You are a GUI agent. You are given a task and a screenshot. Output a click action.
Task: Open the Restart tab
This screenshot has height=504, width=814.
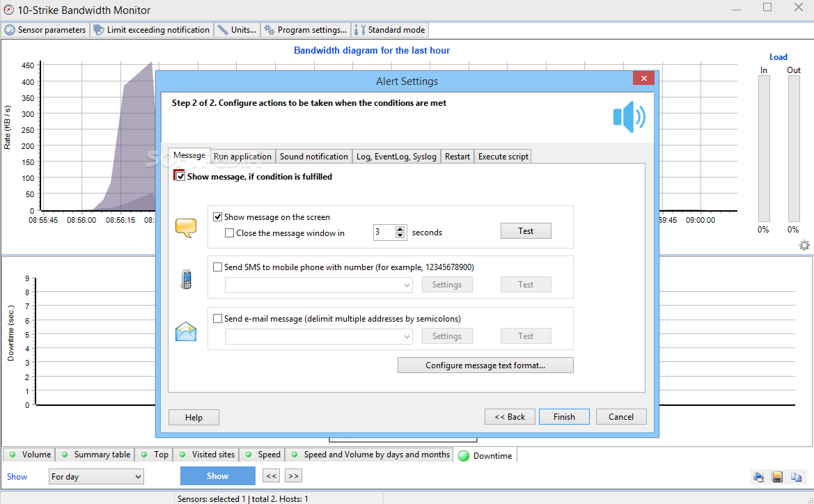pos(457,156)
